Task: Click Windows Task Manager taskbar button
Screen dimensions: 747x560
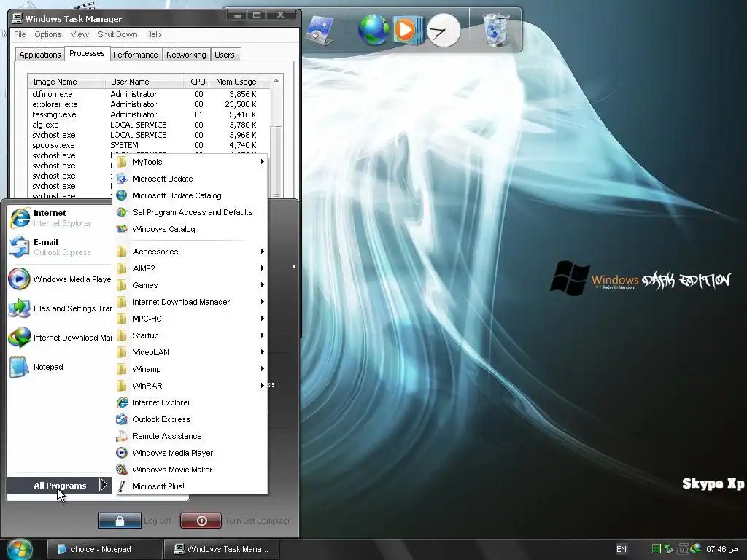Action: pos(222,549)
